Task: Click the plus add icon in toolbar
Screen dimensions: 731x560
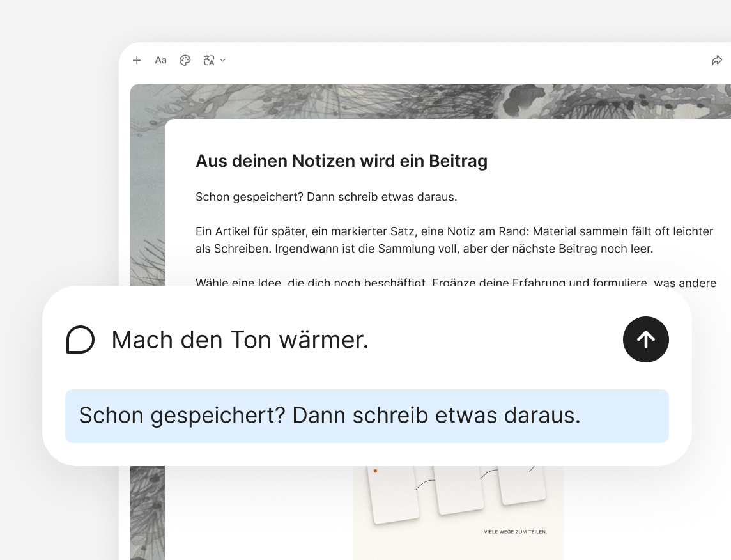Action: 137,60
